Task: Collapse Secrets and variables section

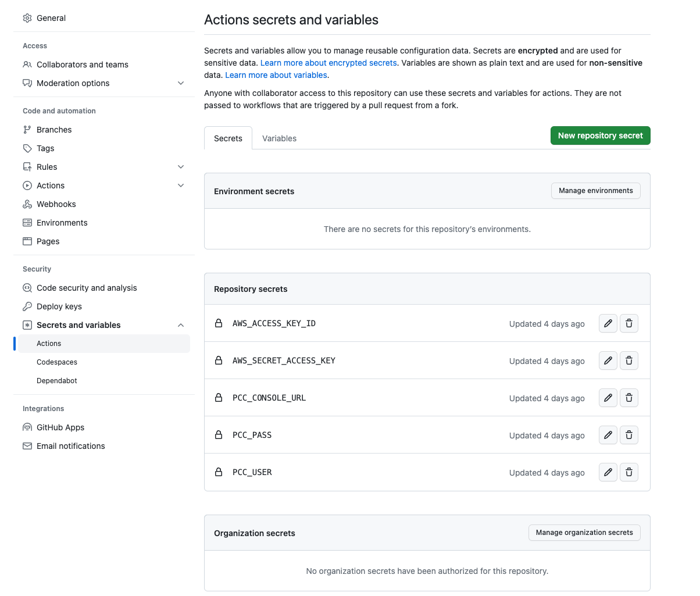Action: tap(181, 325)
